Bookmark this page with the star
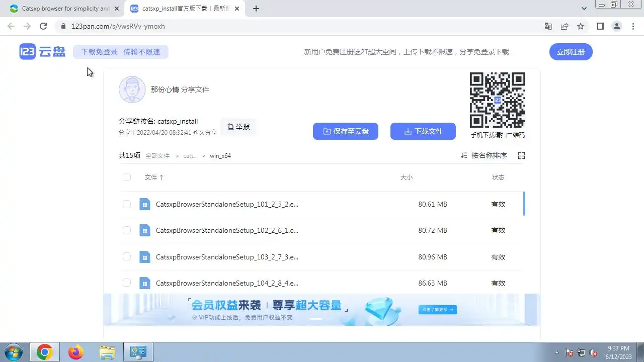The image size is (644, 362). coord(581,26)
